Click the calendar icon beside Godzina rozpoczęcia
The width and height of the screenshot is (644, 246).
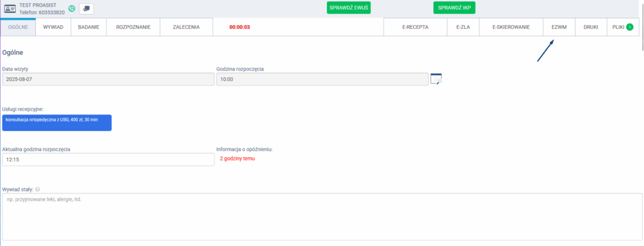(436, 79)
